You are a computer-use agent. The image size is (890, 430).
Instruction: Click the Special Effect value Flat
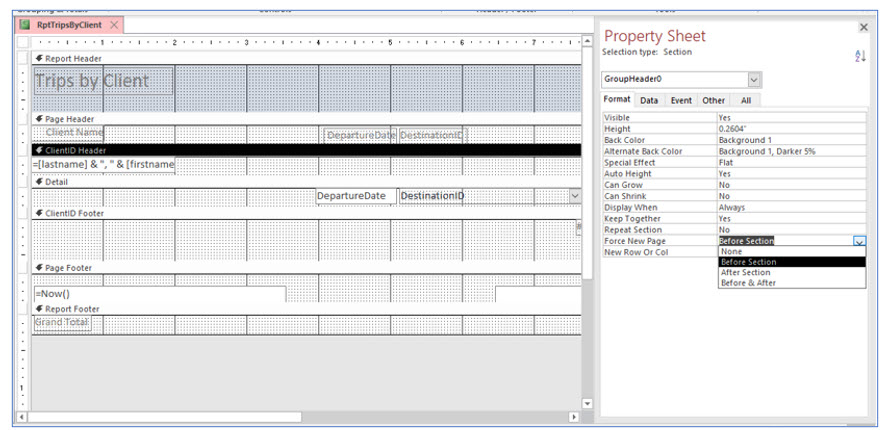792,162
